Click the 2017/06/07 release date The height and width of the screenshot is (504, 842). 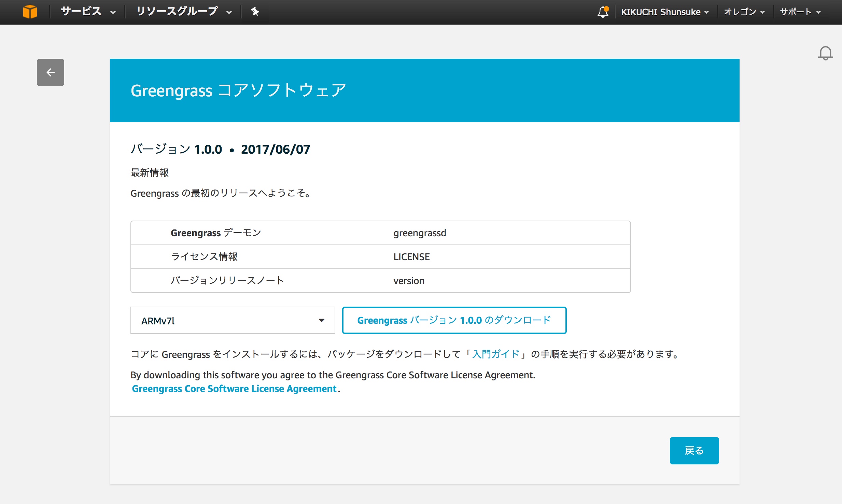click(276, 149)
